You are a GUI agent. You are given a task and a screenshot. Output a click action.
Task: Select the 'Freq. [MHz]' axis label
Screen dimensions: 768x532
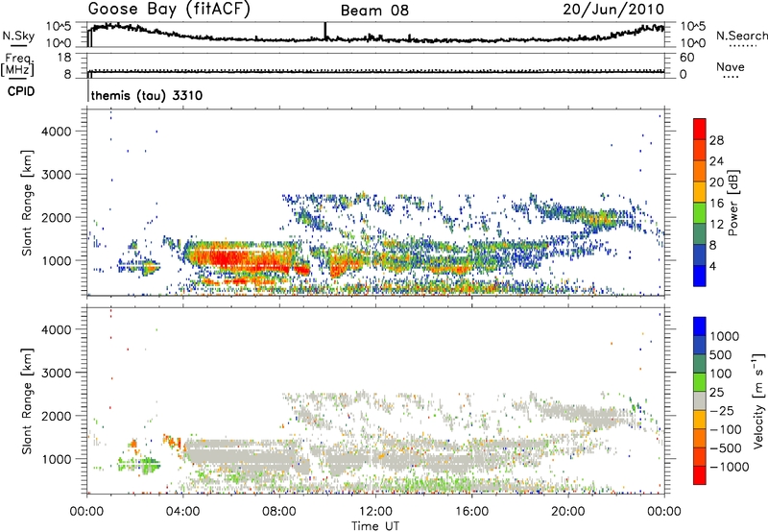tap(17, 65)
